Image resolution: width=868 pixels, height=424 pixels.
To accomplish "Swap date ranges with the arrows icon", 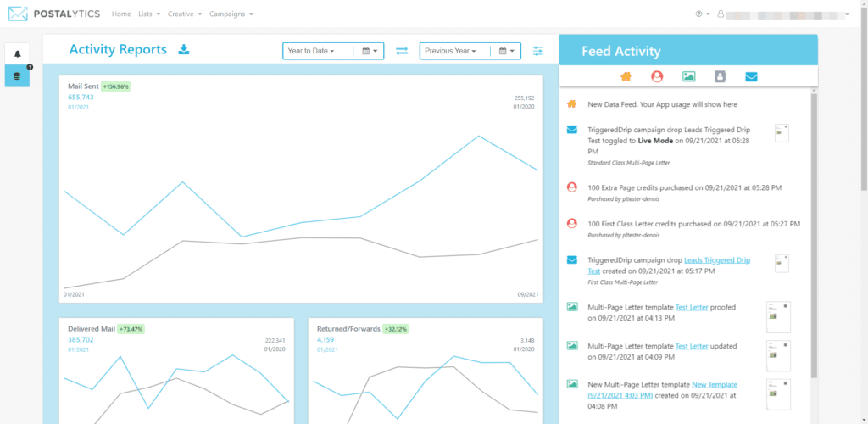I will [x=402, y=51].
